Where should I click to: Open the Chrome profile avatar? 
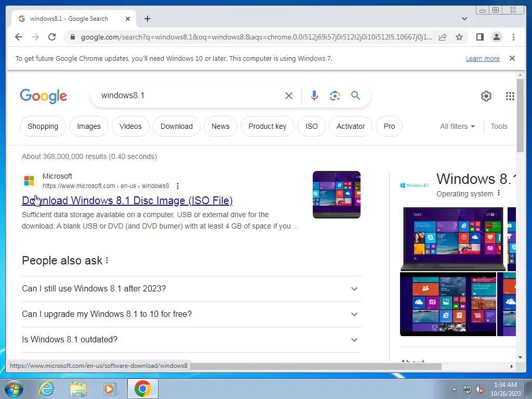coord(496,37)
